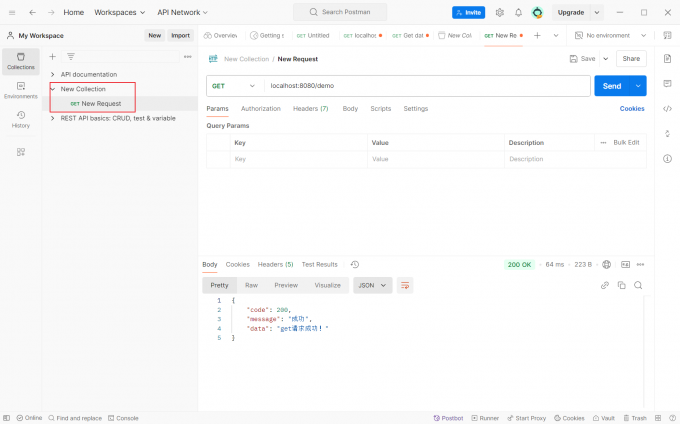
Task: Switch to Scripts tab
Action: [381, 109]
